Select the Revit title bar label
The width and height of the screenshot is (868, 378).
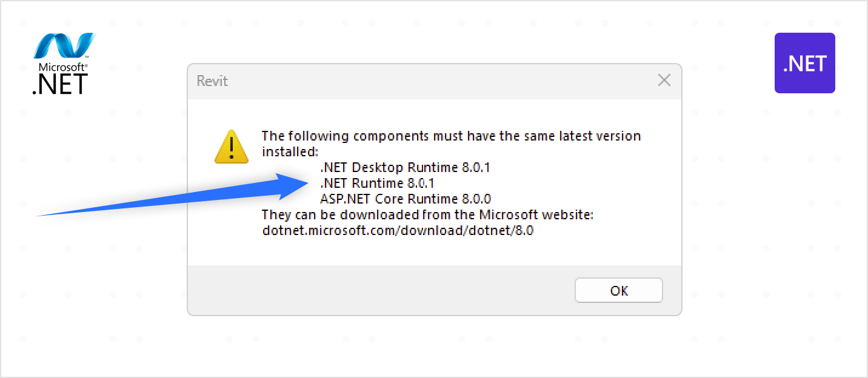point(212,81)
